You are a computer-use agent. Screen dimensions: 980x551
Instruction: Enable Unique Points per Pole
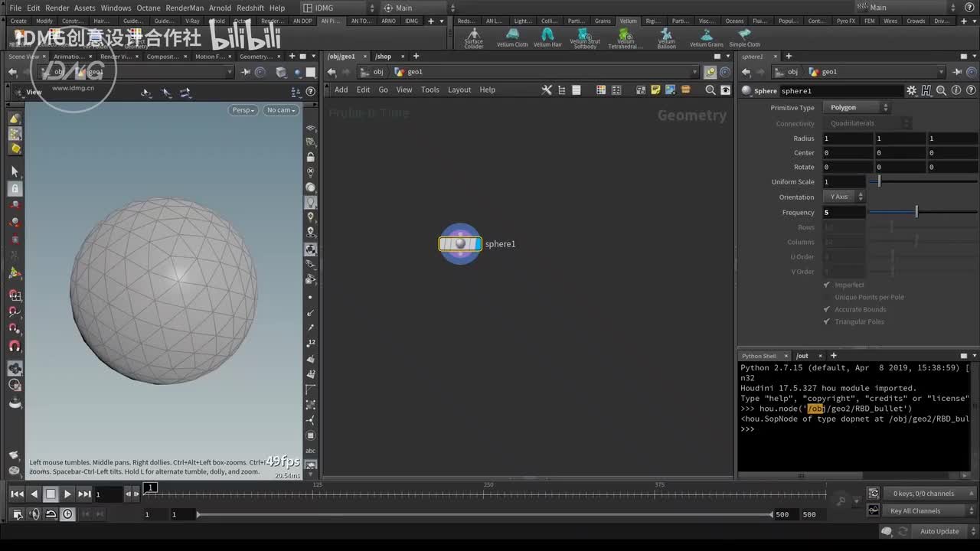pyautogui.click(x=827, y=297)
